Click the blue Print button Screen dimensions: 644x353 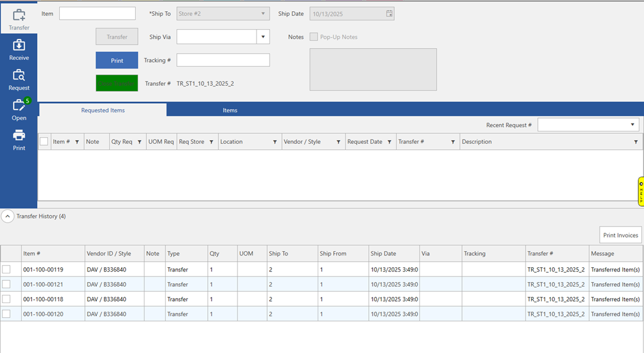[x=117, y=60]
